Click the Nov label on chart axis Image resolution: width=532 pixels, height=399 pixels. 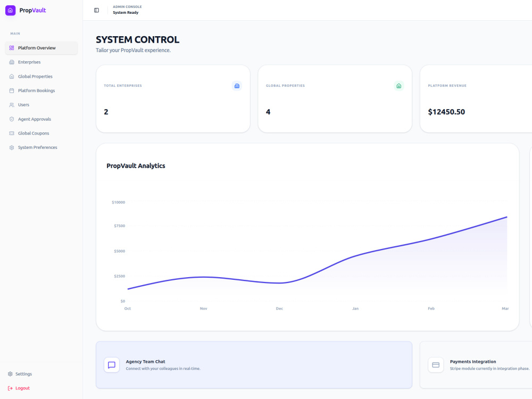[204, 309]
